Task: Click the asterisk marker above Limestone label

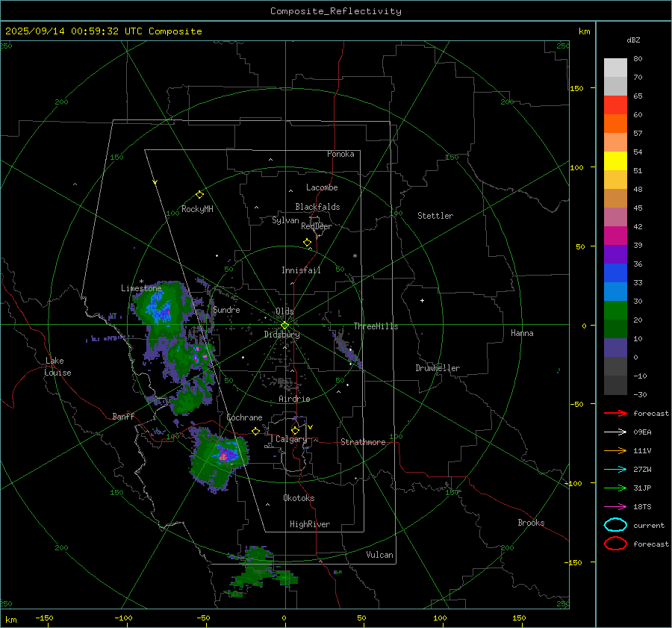Action: click(141, 282)
